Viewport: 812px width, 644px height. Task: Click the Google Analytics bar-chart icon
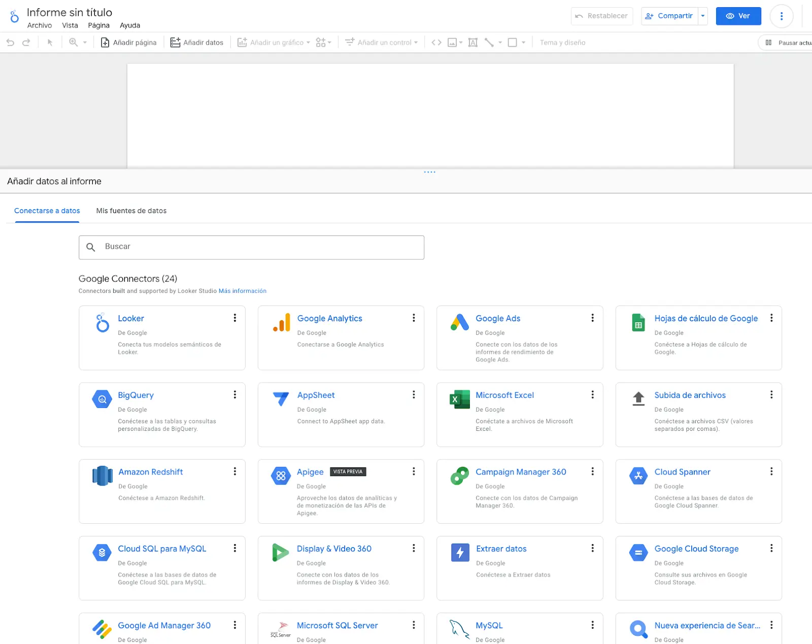click(x=282, y=323)
